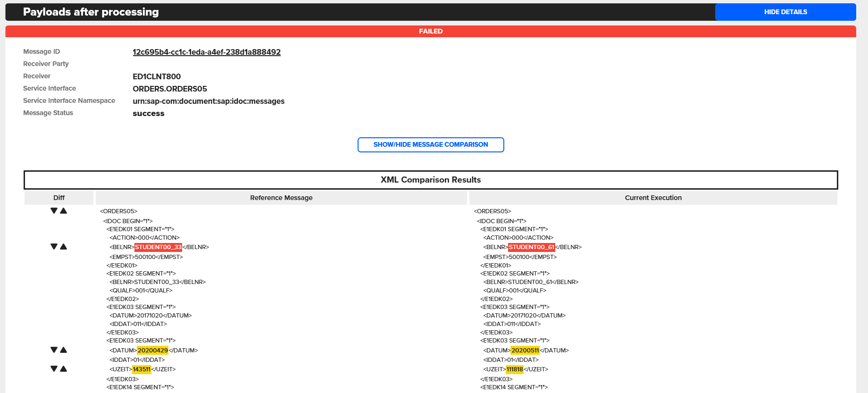Click yellow highlighted 111818 time value
The height and width of the screenshot is (393, 868).
point(515,369)
